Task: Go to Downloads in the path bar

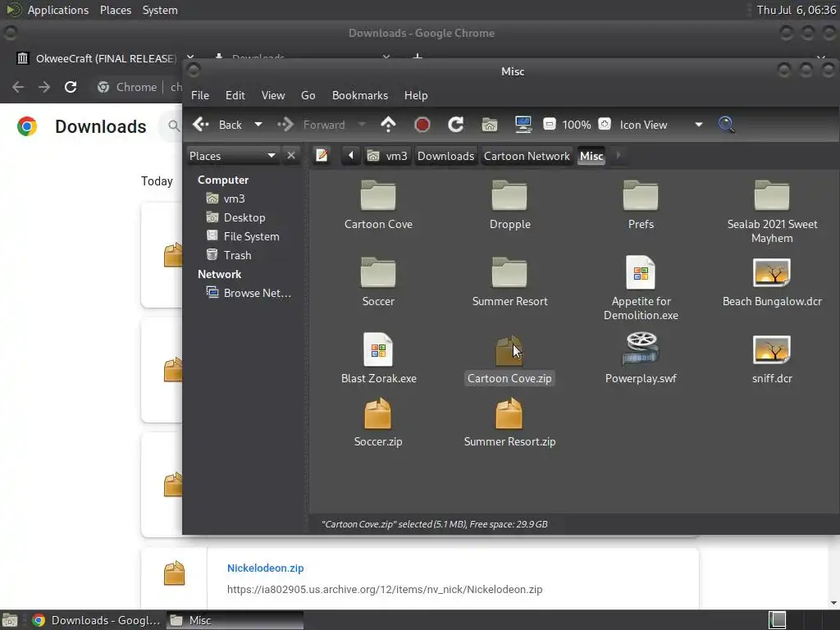Action: point(445,156)
